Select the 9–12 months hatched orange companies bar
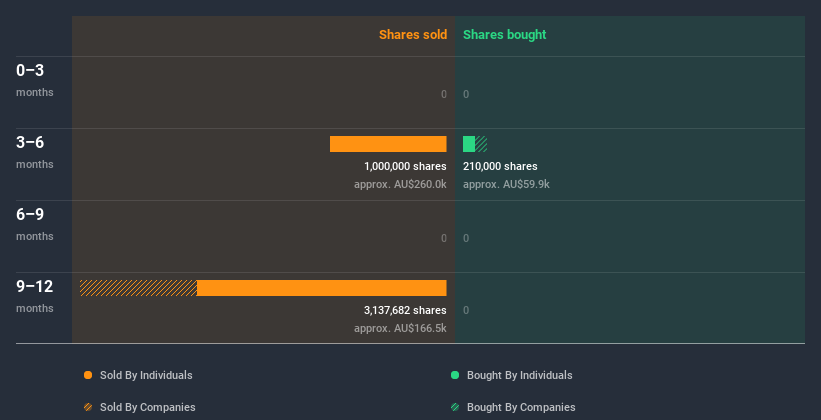Viewport: 821px width, 420px height. tap(138, 288)
